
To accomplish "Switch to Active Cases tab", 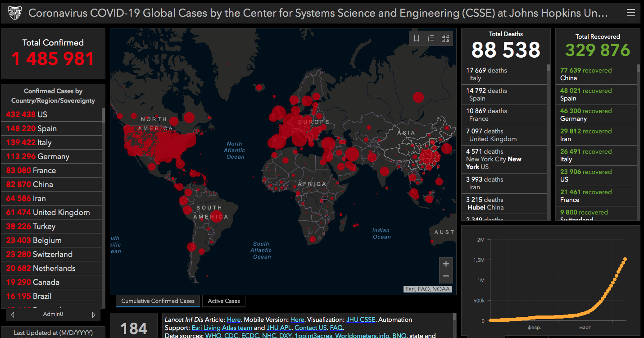I will 224,301.
